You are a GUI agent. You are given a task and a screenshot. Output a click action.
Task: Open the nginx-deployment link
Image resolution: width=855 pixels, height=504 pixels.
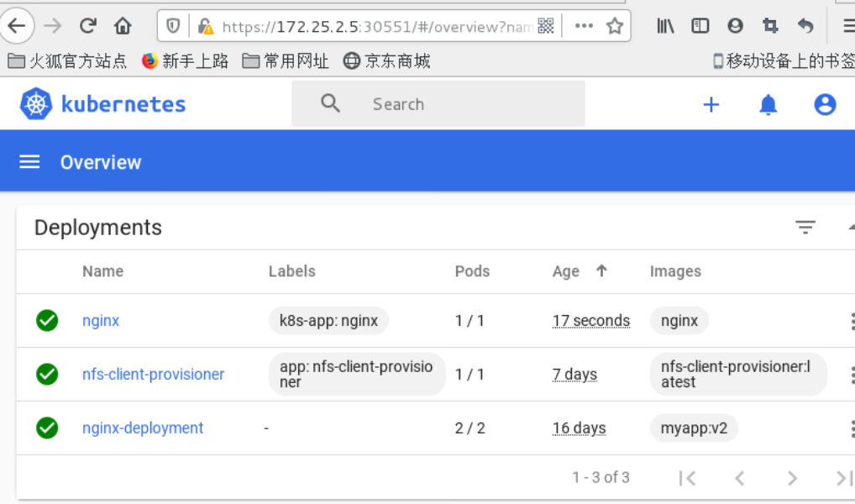point(143,428)
